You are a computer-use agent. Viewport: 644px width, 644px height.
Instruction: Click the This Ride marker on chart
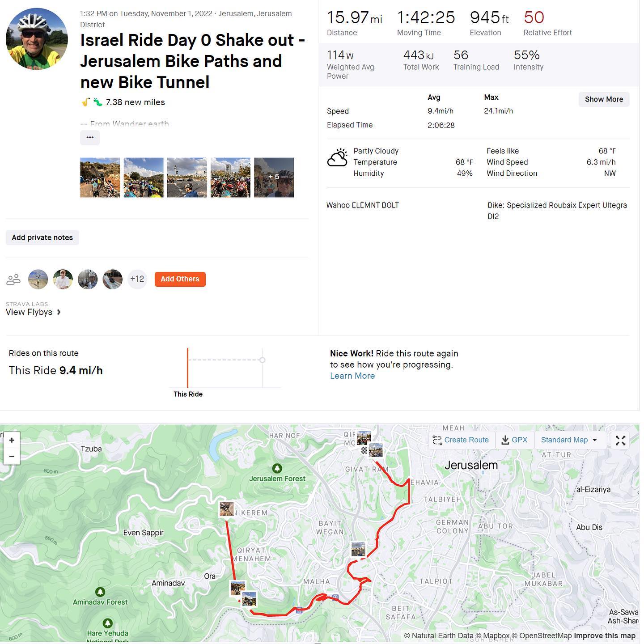[188, 369]
